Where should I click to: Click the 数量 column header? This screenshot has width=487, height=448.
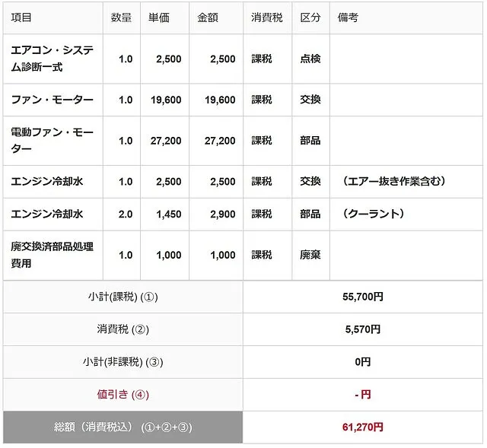pos(121,17)
